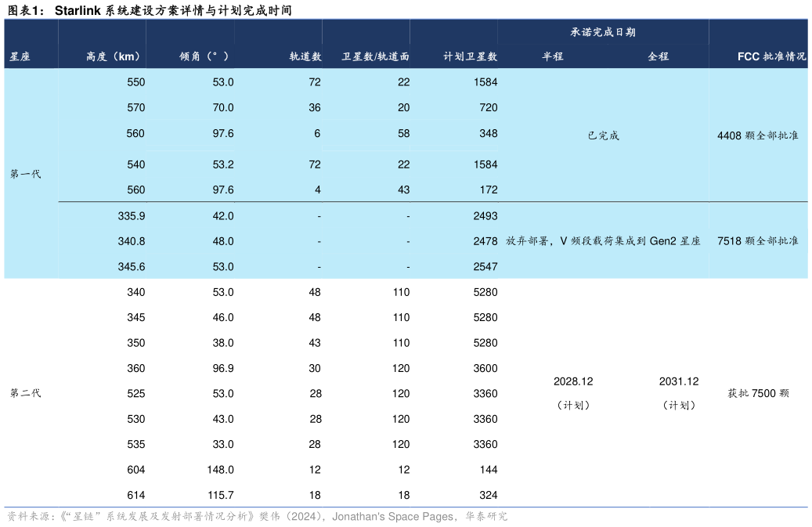Click the Jonathan's Space Pages source text

[393, 516]
